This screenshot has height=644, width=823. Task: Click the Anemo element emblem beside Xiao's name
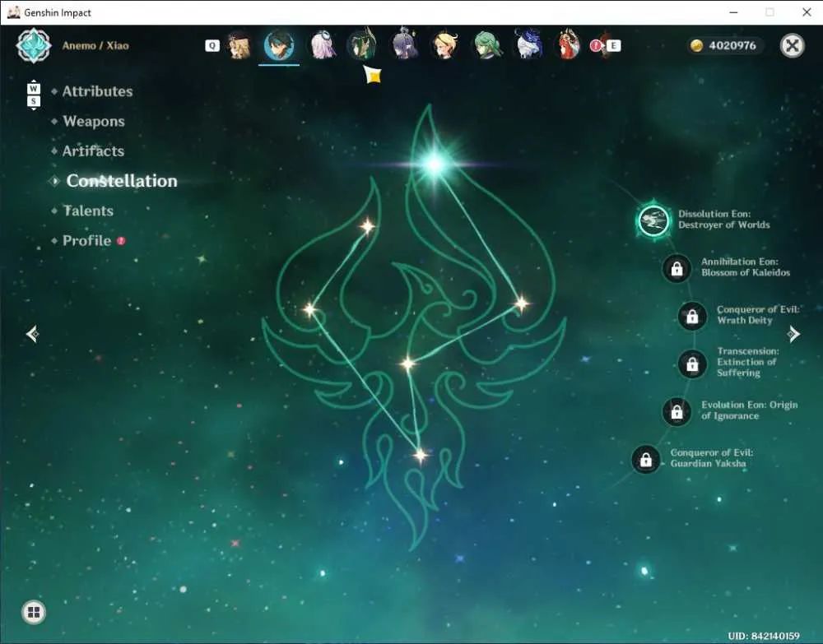(34, 45)
